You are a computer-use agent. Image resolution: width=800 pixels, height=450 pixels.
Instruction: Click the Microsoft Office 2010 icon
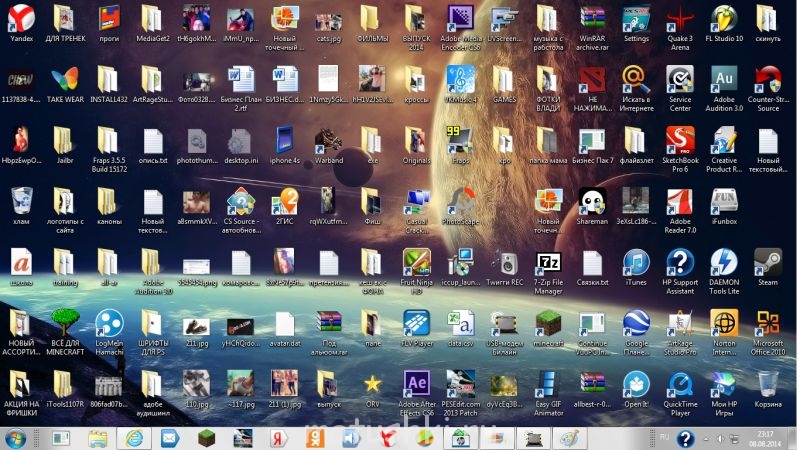(x=767, y=323)
